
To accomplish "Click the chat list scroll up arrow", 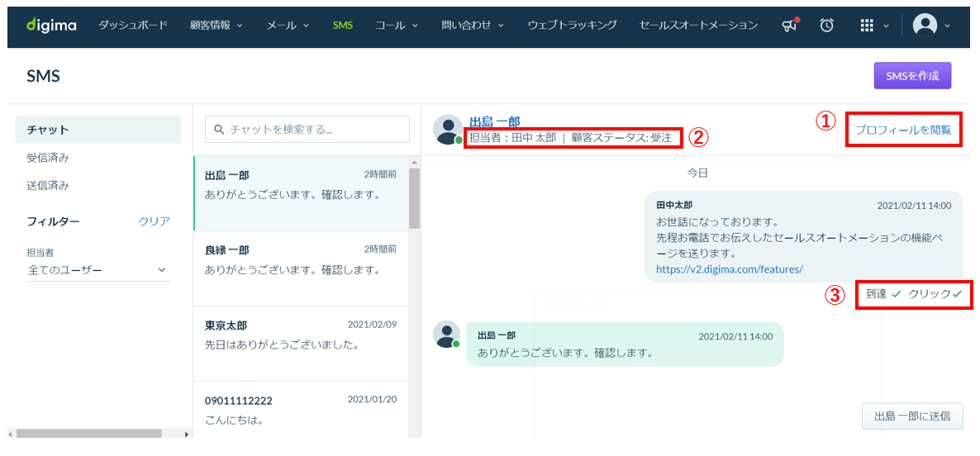I will tap(414, 162).
